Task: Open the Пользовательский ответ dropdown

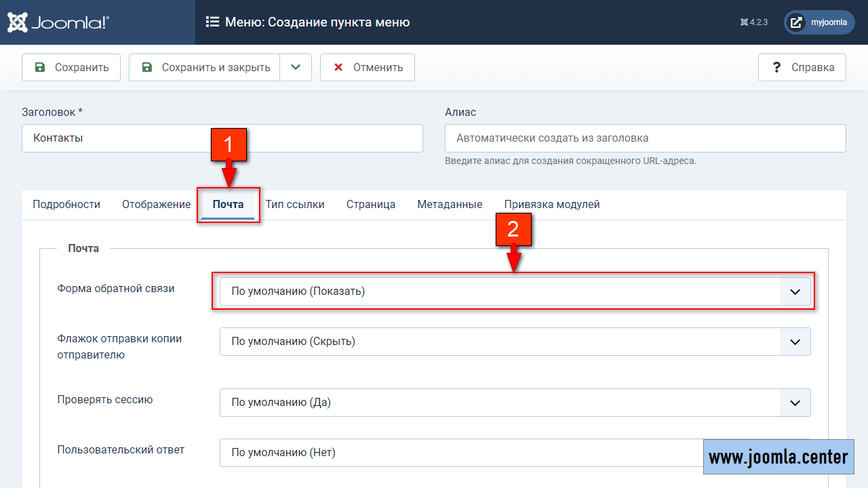Action: pos(461,452)
